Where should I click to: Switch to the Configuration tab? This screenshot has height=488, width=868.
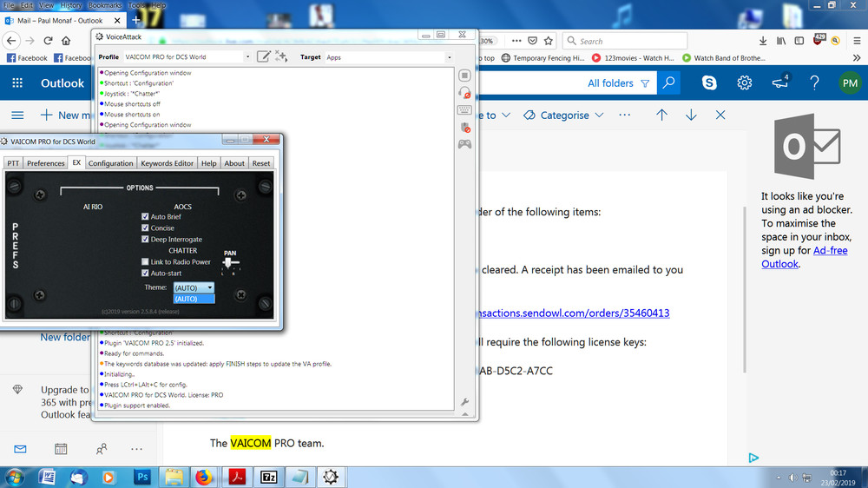[111, 163]
